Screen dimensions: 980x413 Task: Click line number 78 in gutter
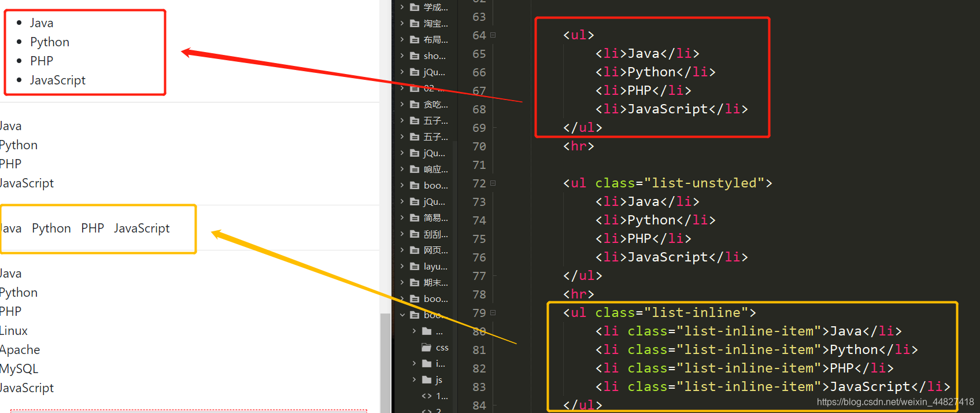[x=479, y=294]
